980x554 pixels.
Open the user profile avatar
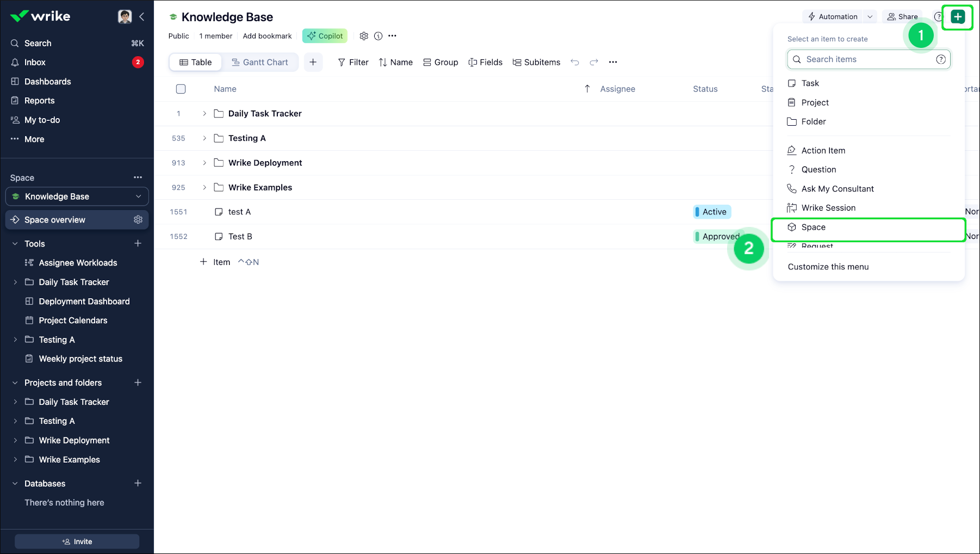(125, 16)
